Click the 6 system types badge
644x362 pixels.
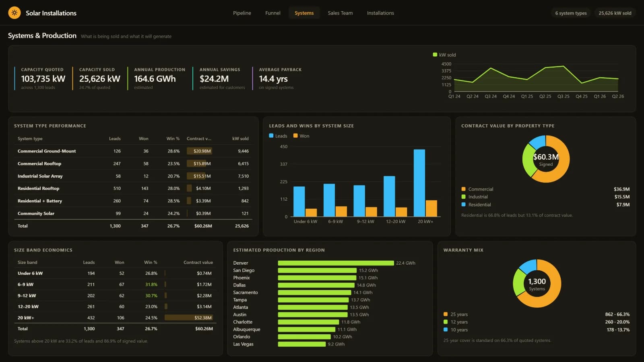click(x=571, y=13)
